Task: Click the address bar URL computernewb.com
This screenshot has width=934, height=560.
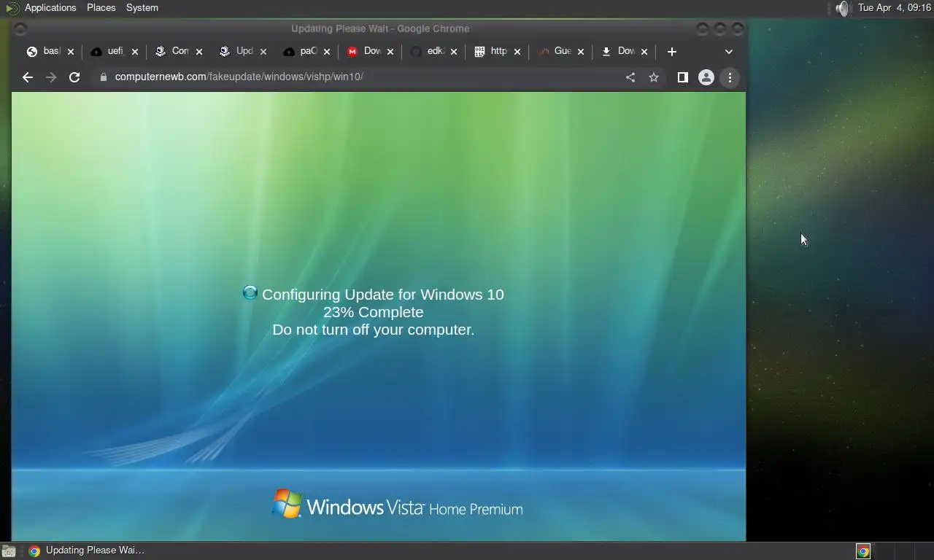Action: point(239,77)
